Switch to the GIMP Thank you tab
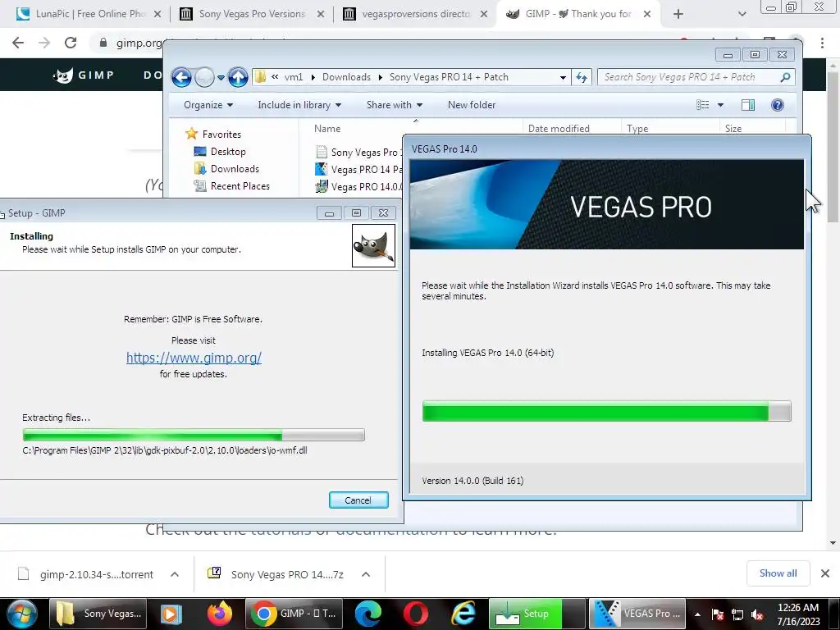This screenshot has width=840, height=630. [578, 14]
